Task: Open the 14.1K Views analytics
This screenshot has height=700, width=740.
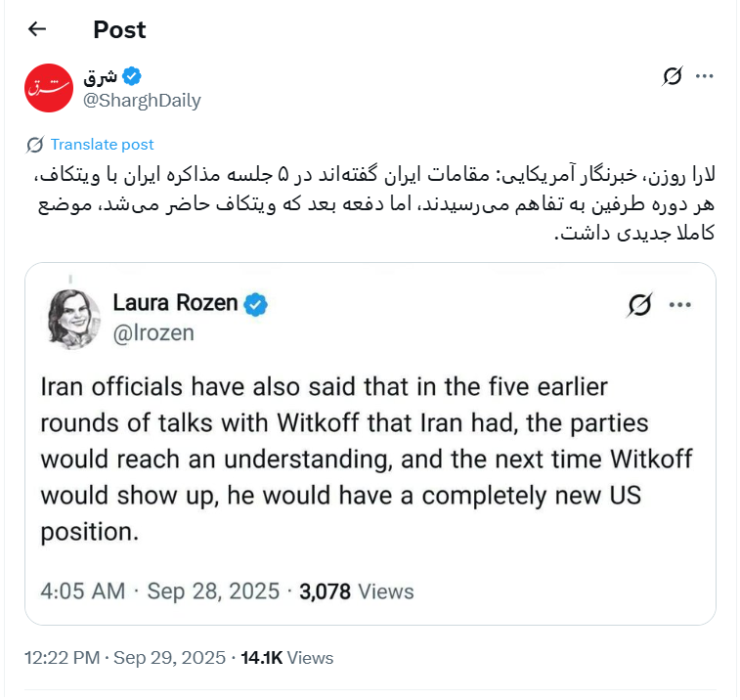Action: pyautogui.click(x=288, y=658)
